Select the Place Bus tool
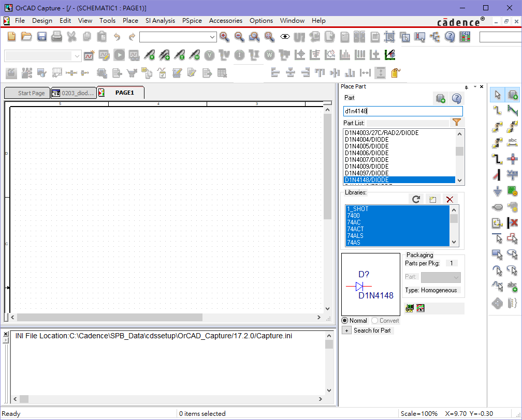 pyautogui.click(x=498, y=158)
